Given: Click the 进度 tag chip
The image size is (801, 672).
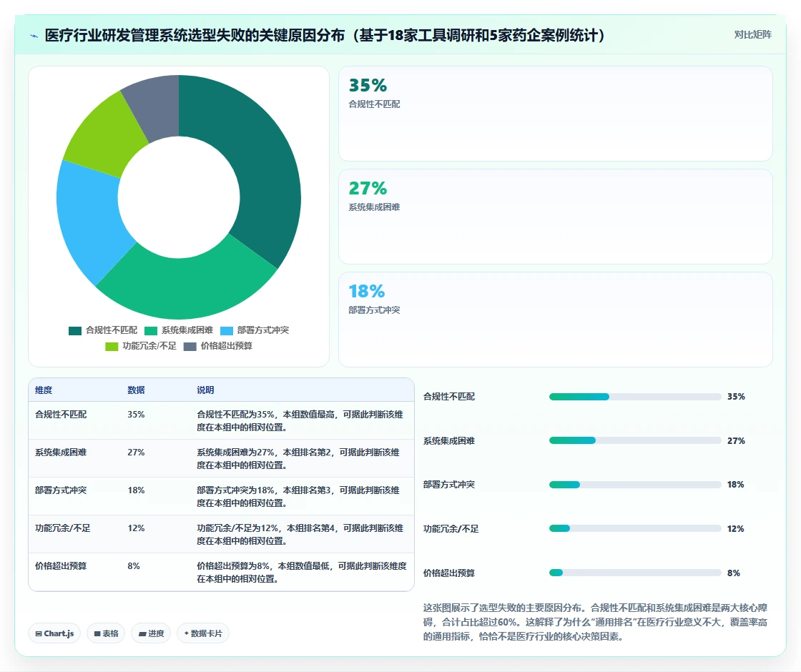Looking at the screenshot, I should click(x=151, y=633).
